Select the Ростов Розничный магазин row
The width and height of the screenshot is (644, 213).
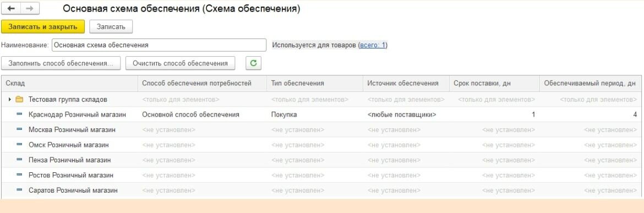tap(321, 175)
